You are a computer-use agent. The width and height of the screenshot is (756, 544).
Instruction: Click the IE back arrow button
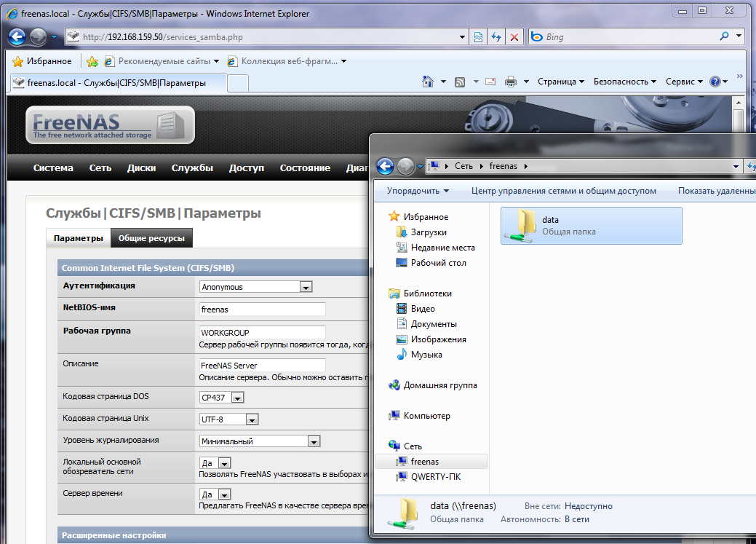point(17,36)
